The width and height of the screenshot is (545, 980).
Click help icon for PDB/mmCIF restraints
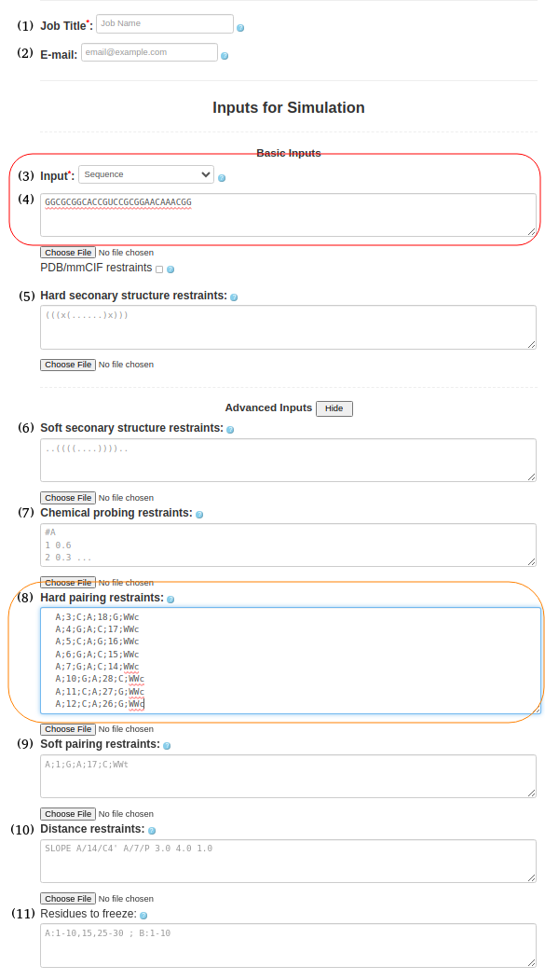tap(170, 269)
